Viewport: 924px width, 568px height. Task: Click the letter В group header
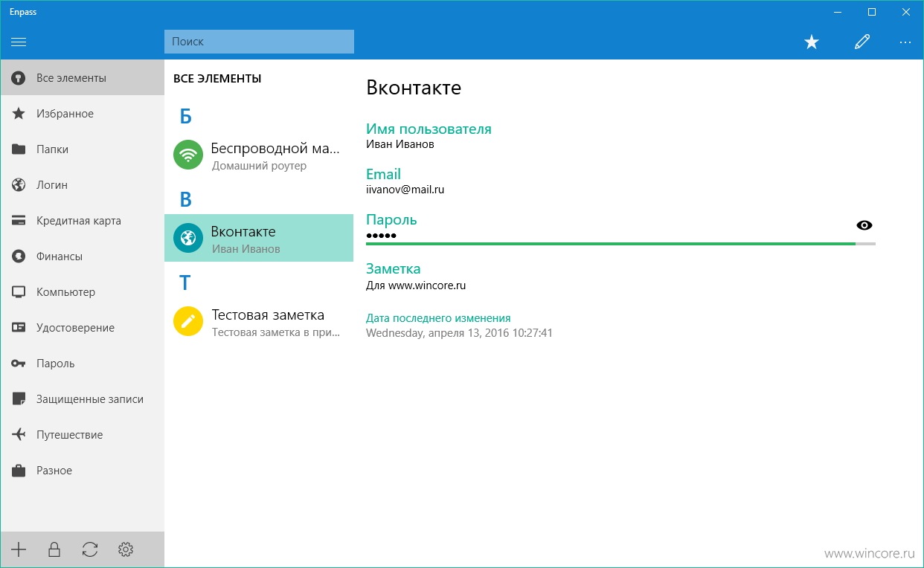(186, 199)
